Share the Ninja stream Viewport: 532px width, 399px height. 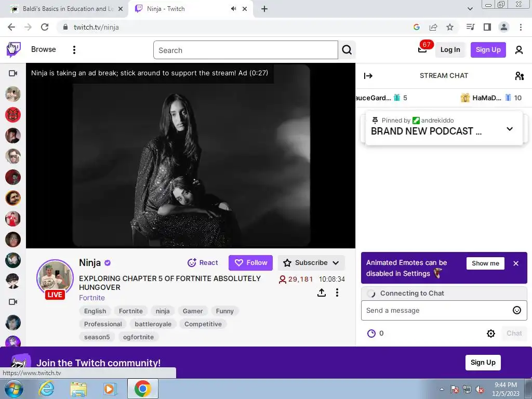321,292
